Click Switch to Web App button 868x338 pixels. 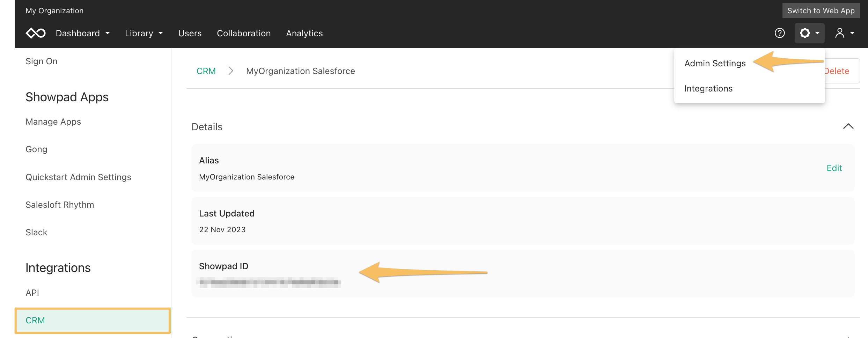[821, 10]
